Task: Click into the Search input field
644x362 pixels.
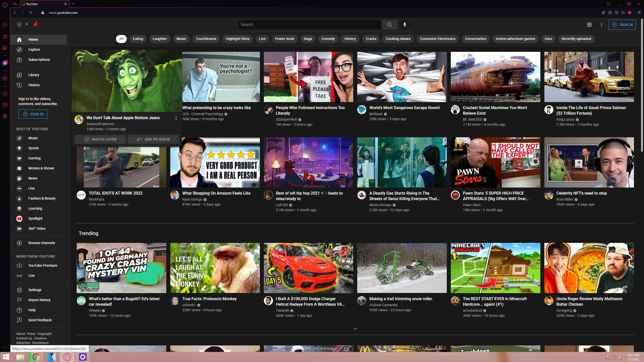Action: click(309, 24)
